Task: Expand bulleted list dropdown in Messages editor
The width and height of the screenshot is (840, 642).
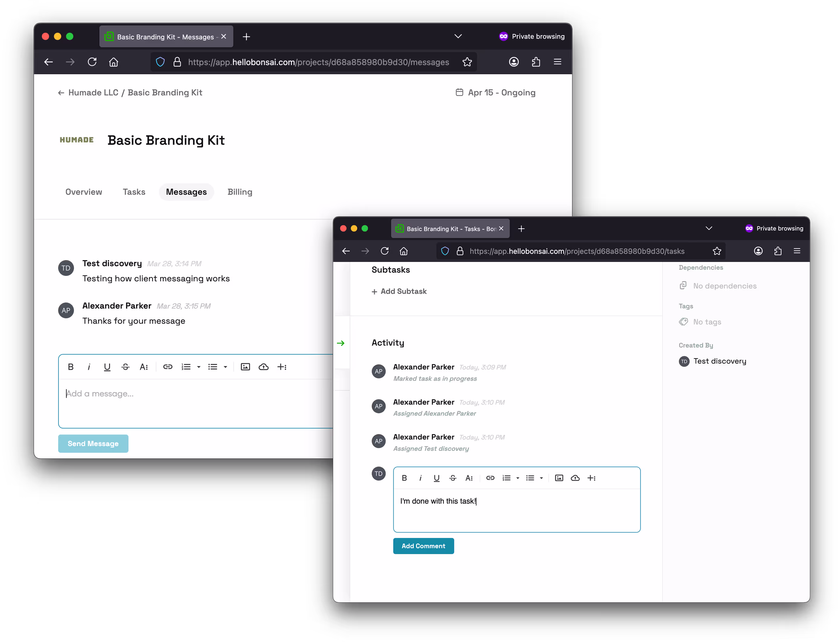Action: click(x=225, y=367)
